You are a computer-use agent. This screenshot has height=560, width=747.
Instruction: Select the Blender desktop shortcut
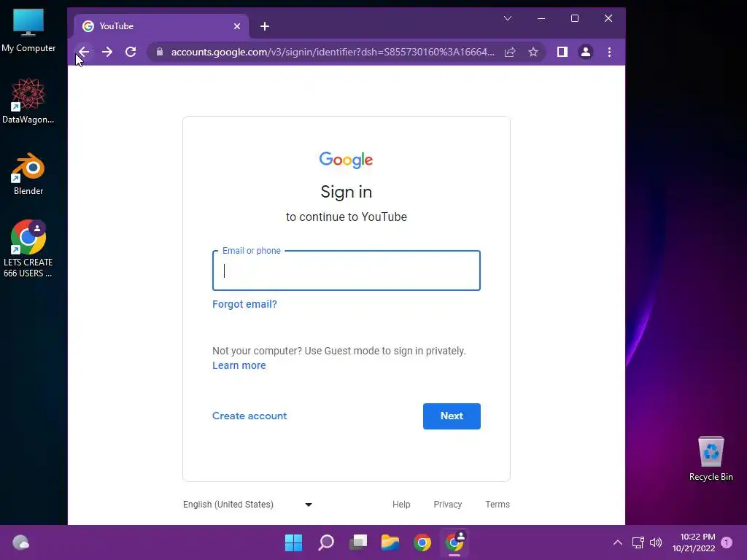pyautogui.click(x=28, y=174)
